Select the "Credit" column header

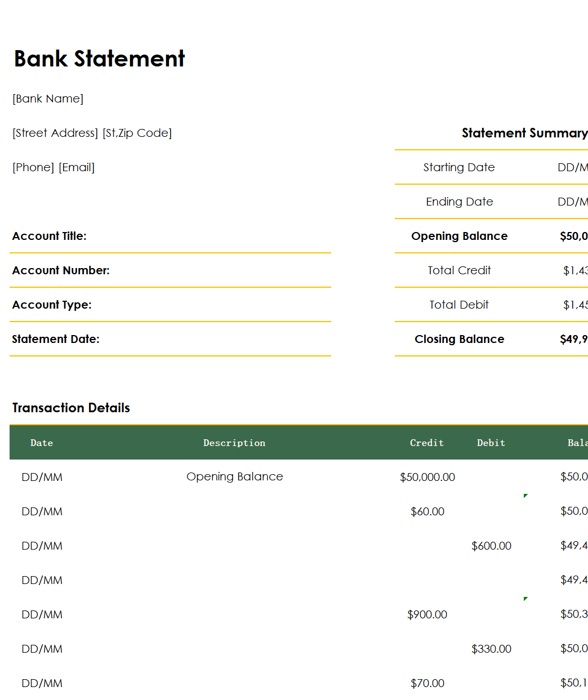[x=427, y=443]
